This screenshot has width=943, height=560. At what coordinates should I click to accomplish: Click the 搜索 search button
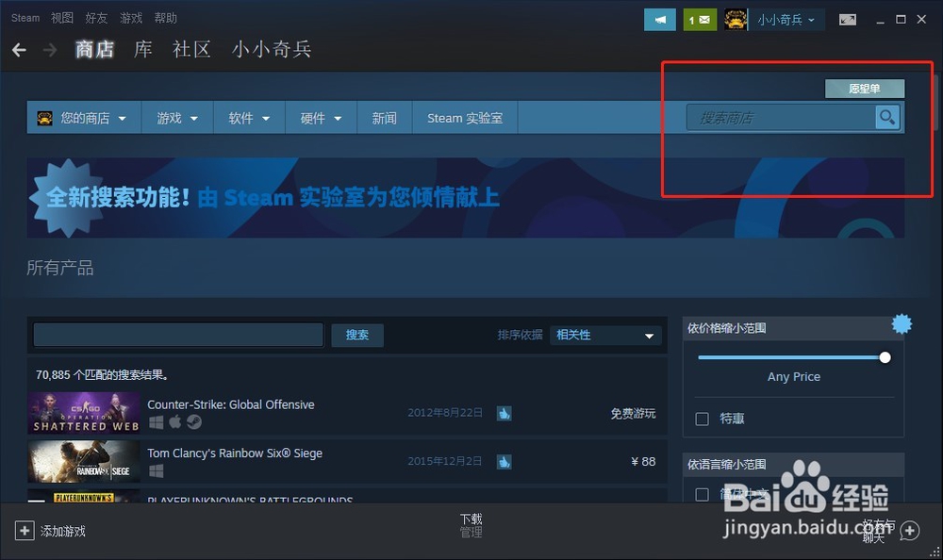357,335
